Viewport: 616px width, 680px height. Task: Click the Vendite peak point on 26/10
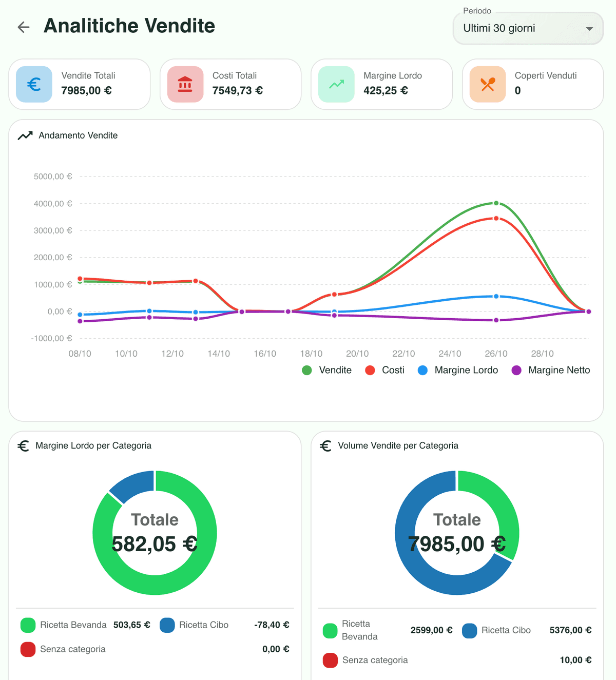[x=496, y=203]
